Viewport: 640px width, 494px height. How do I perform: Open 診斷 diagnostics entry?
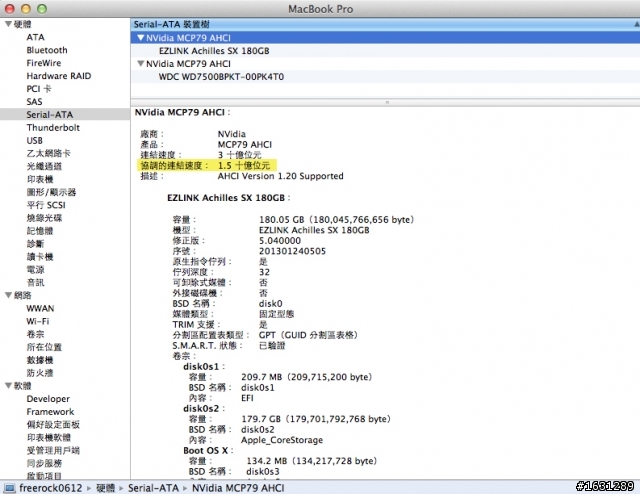coord(36,244)
